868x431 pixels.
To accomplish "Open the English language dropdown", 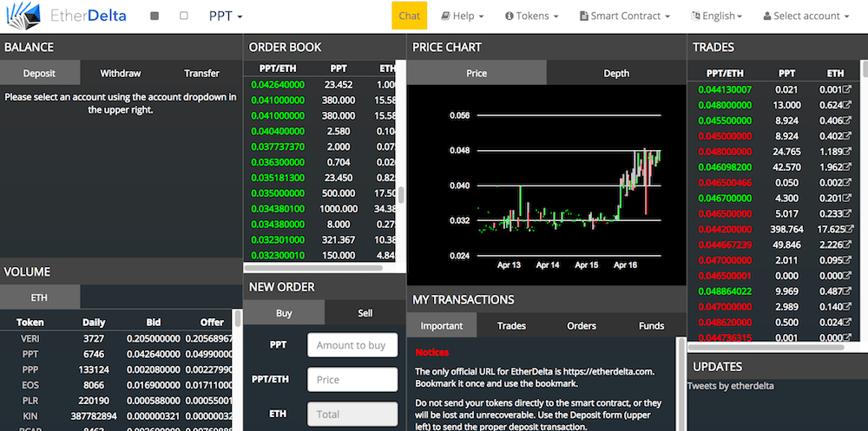I will (717, 16).
